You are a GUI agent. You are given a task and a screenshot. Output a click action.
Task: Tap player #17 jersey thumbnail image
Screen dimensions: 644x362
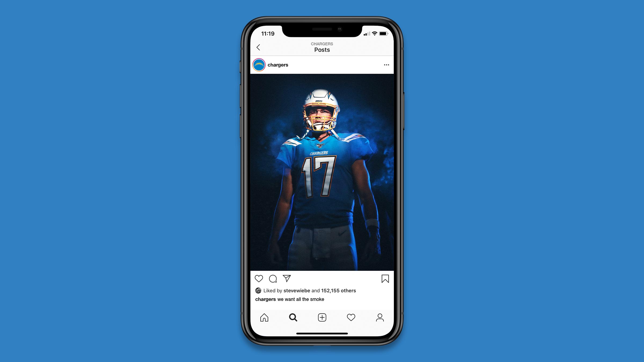(321, 172)
